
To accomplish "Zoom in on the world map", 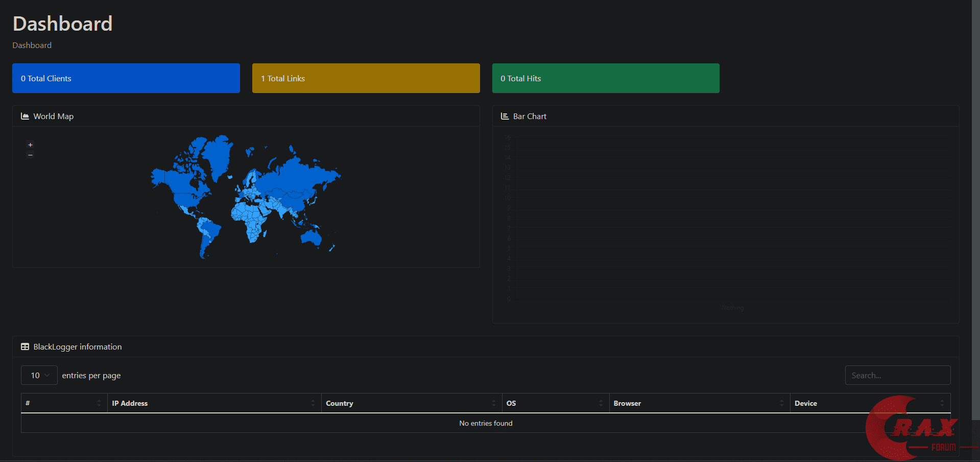I will [x=30, y=145].
